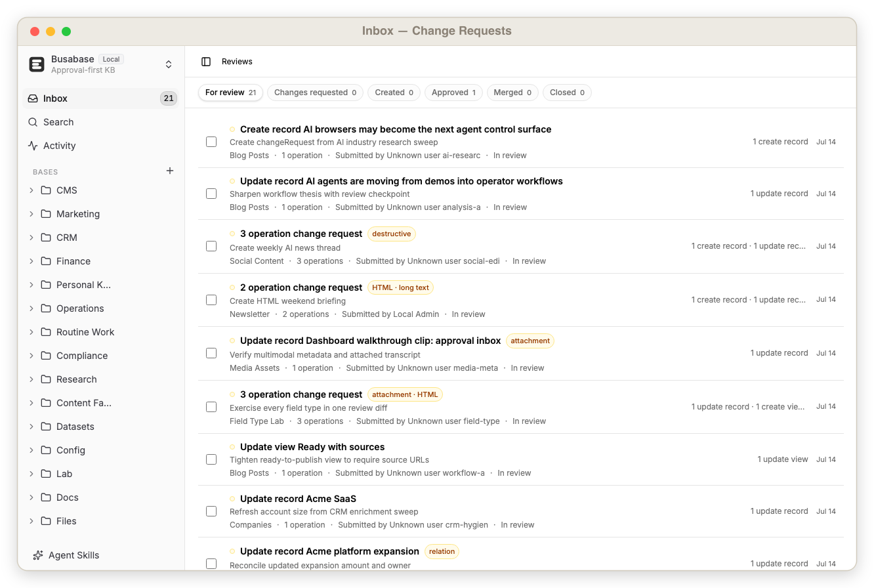Check the Field Type Lab request checkbox

coord(211,407)
